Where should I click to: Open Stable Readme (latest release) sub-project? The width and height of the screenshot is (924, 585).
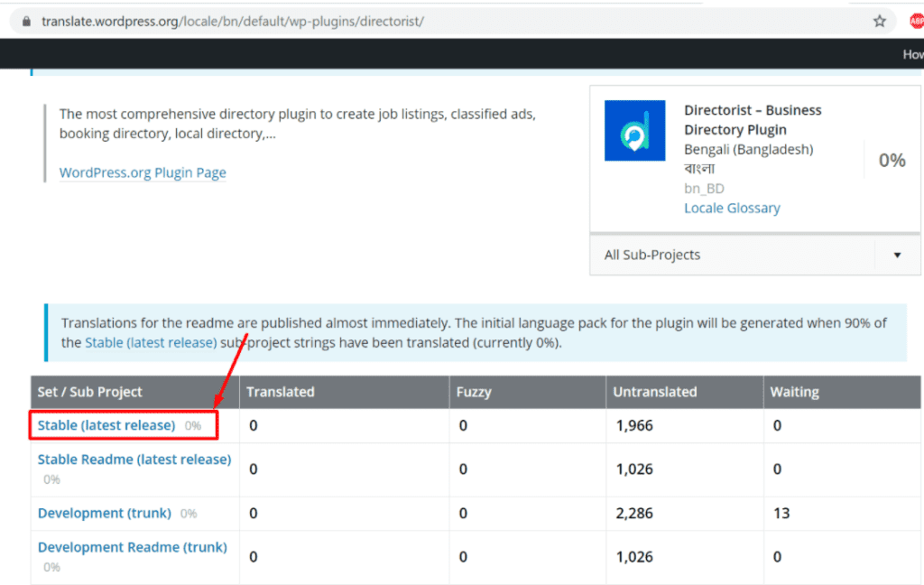point(134,460)
